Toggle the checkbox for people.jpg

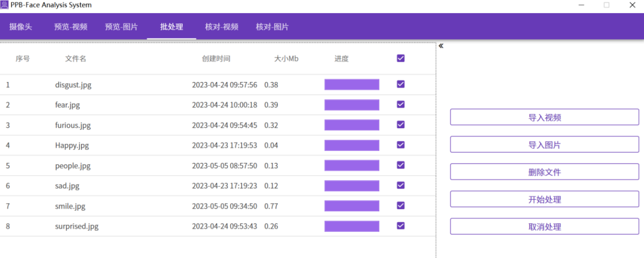[x=400, y=165]
